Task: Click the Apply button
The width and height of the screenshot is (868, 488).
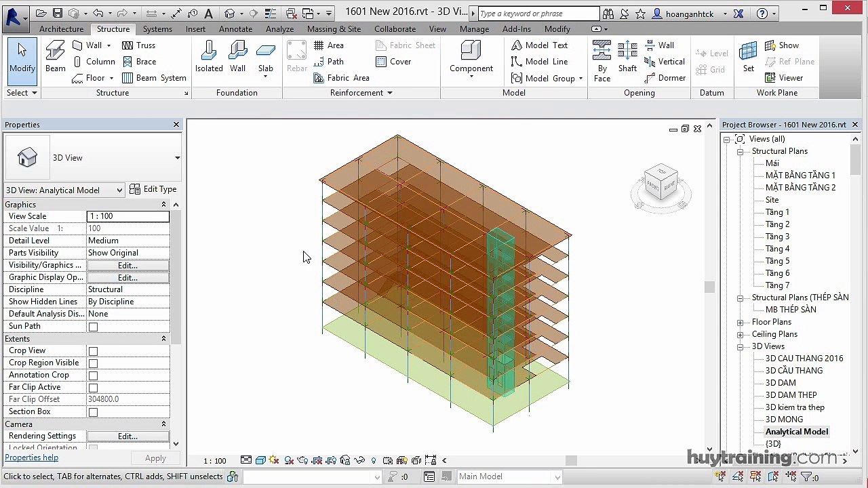Action: [155, 458]
